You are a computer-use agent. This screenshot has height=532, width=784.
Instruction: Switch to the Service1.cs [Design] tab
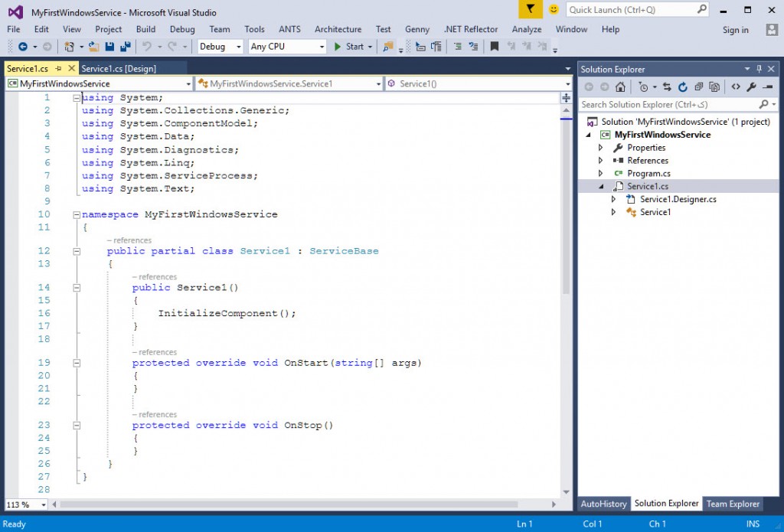pos(119,69)
